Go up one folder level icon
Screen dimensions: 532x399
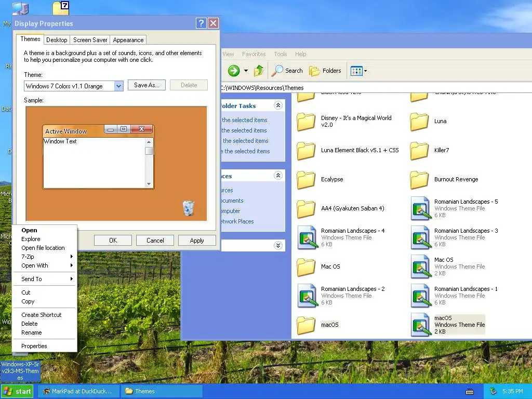tap(259, 71)
